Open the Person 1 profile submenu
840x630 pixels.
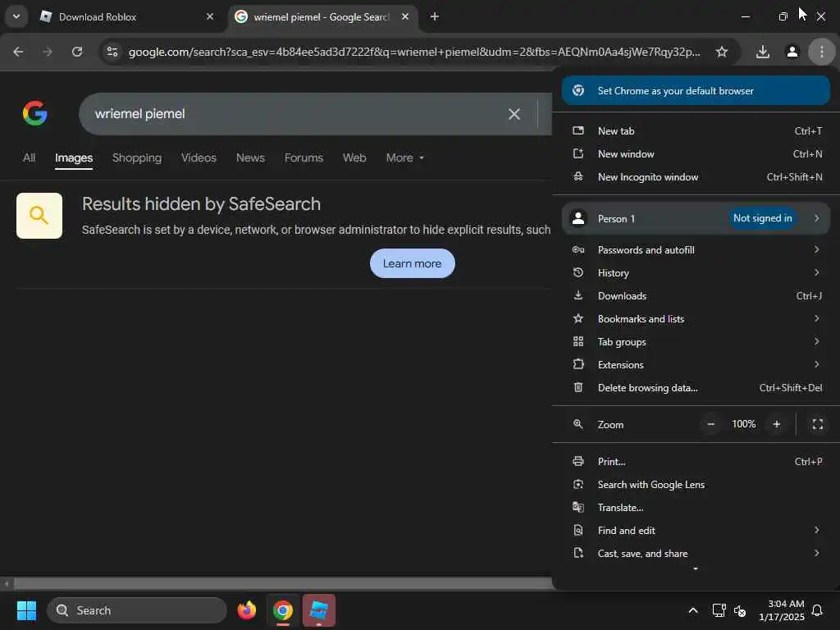click(696, 218)
